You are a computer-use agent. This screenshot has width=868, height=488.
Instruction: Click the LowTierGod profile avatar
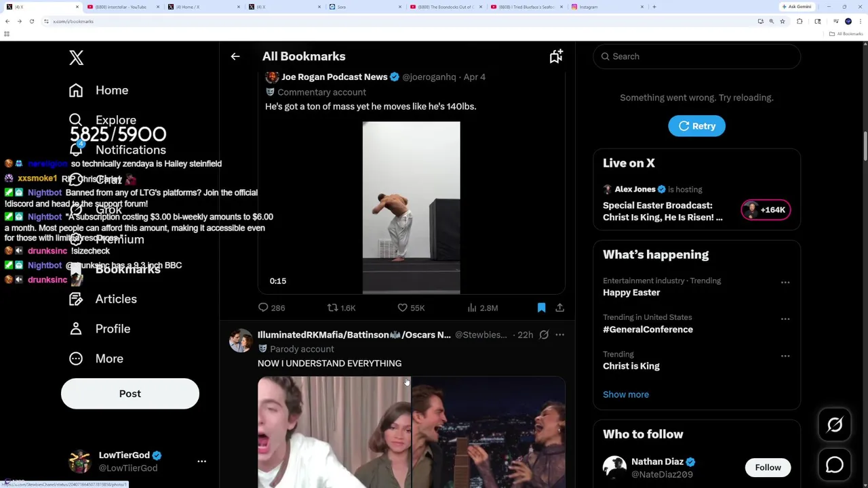pos(80,462)
